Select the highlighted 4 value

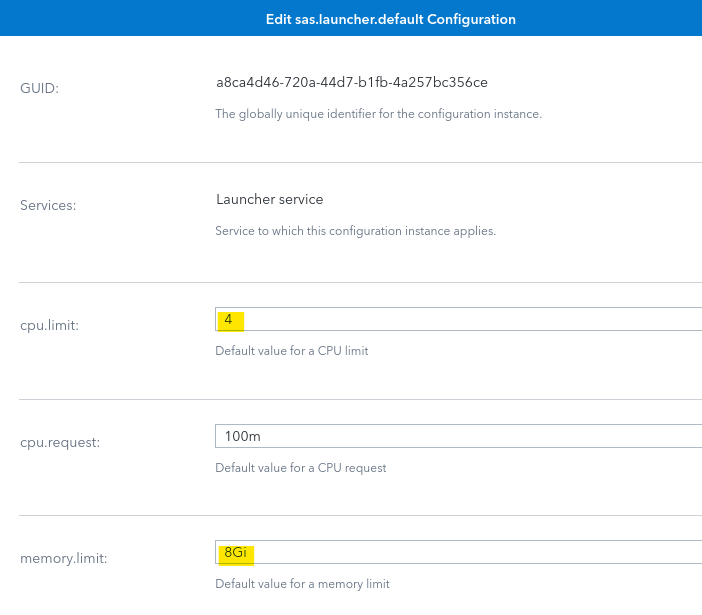pyautogui.click(x=228, y=320)
